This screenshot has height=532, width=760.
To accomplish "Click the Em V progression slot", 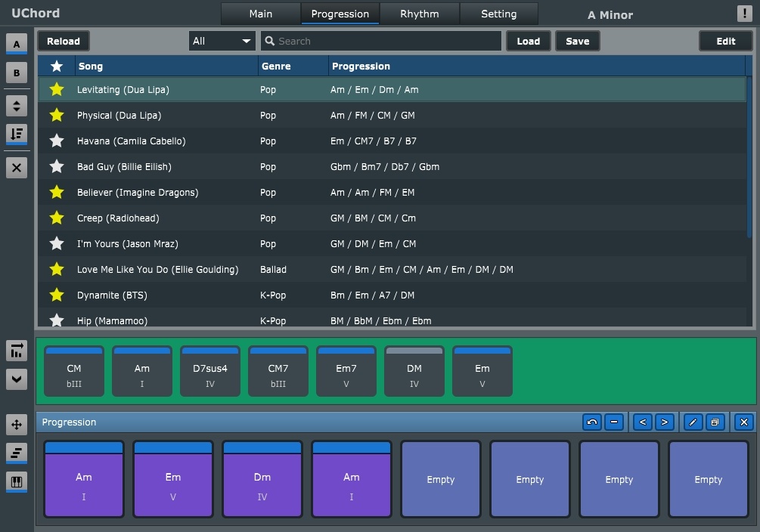I will [173, 478].
